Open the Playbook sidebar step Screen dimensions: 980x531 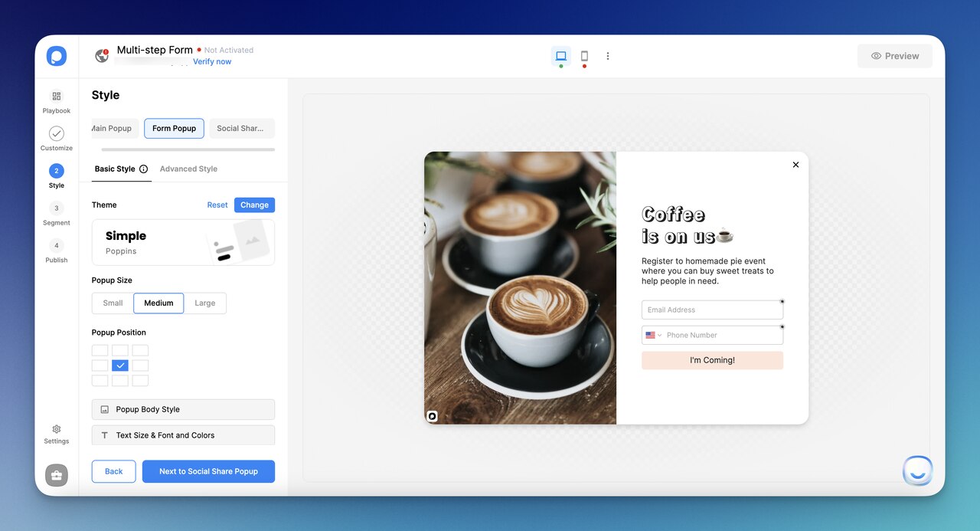click(57, 102)
